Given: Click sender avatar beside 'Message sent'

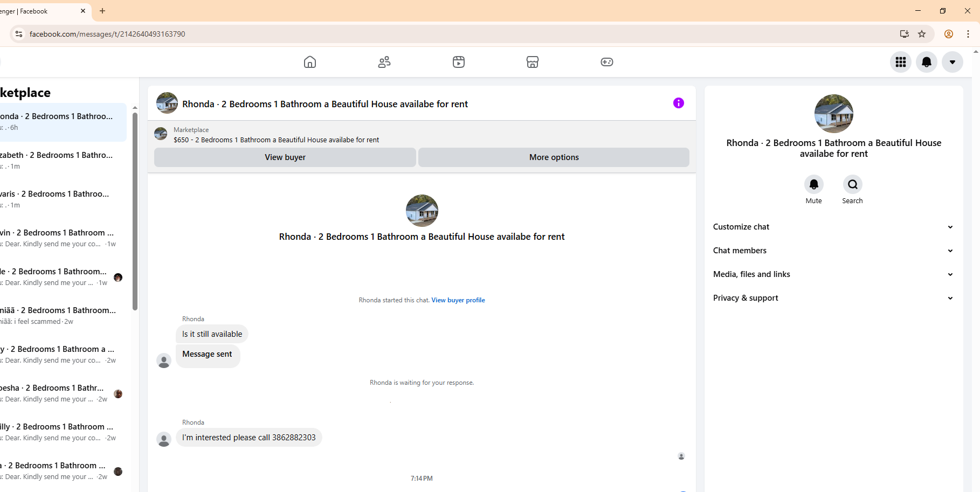Looking at the screenshot, I should [x=164, y=361].
